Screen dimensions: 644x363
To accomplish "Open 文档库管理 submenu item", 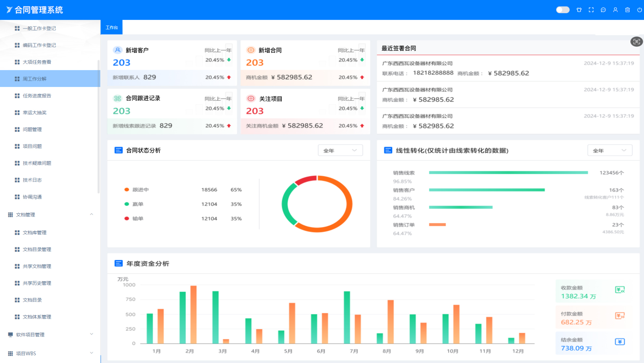I will [x=50, y=233].
